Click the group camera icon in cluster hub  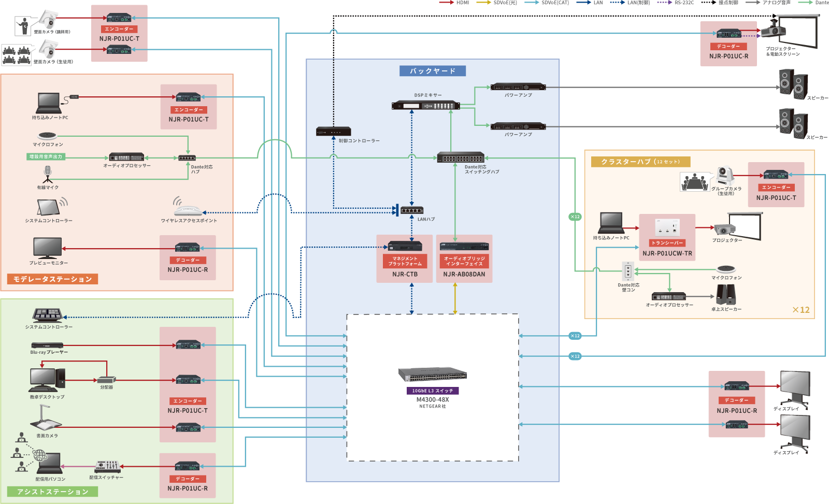pos(725,176)
